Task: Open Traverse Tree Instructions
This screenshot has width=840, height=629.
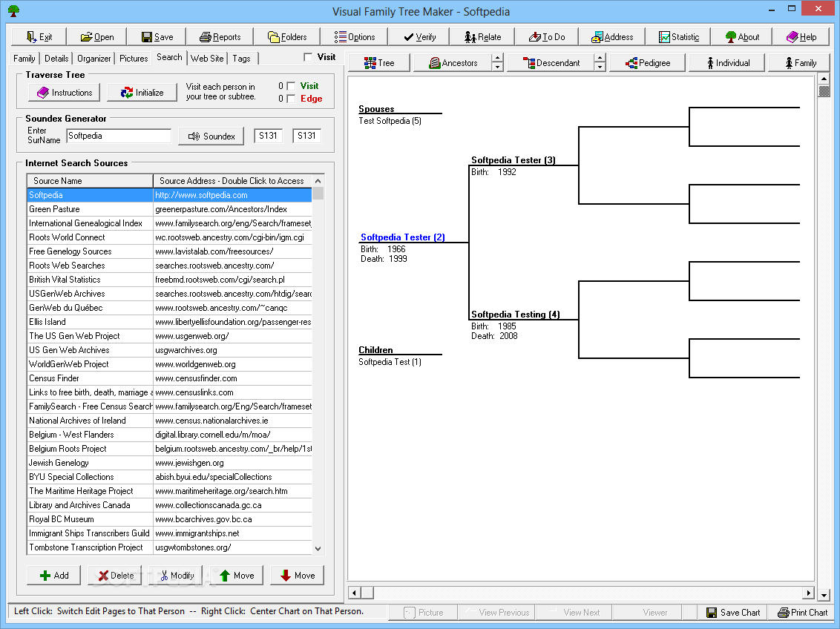Action: tap(65, 93)
